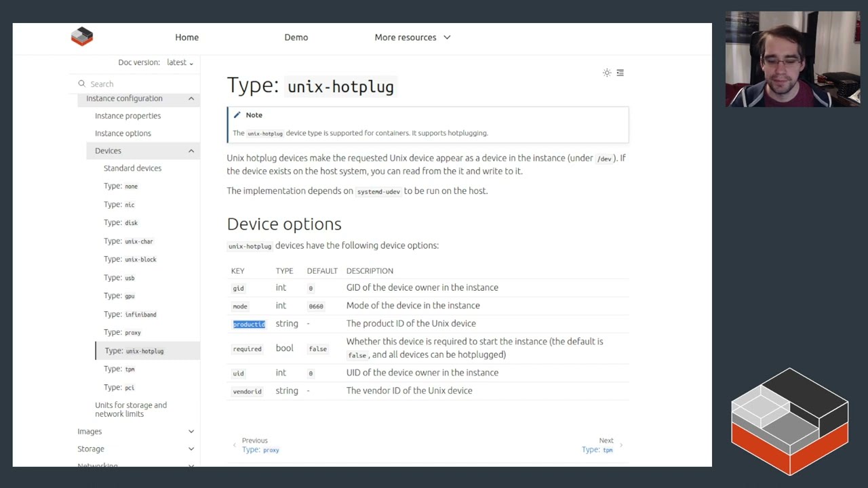Collapse the Instance configuration section
This screenshot has height=488, width=868.
click(x=191, y=99)
